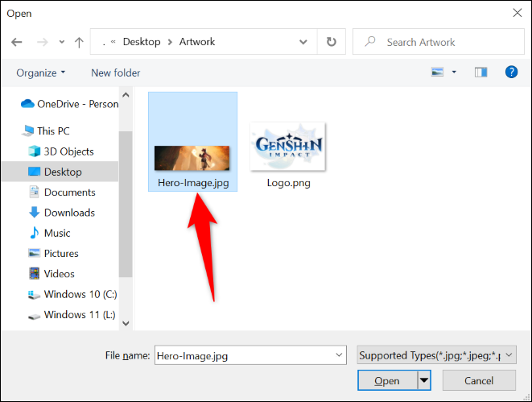Open 3D Objects folder
Image resolution: width=532 pixels, height=402 pixels.
pos(61,151)
